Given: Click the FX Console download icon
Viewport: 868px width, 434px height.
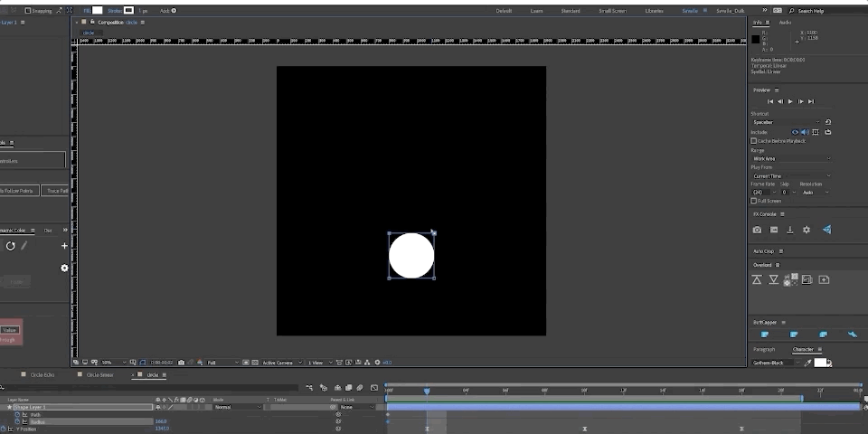Looking at the screenshot, I should pyautogui.click(x=790, y=230).
